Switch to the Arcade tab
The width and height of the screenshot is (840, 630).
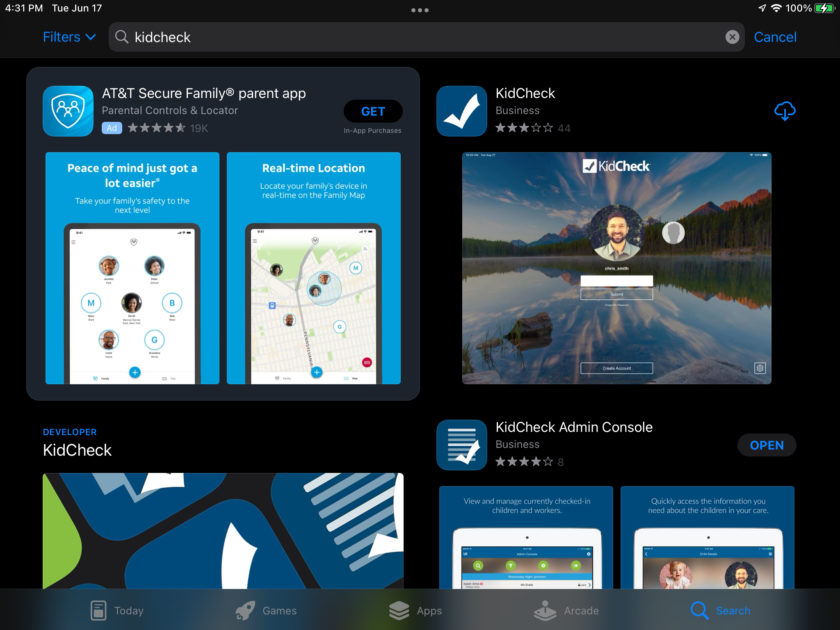point(566,610)
